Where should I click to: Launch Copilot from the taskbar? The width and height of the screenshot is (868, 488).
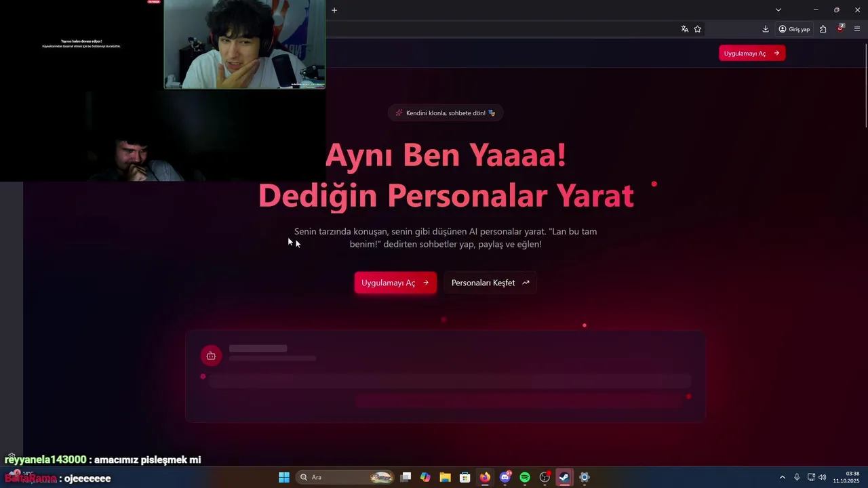425,477
